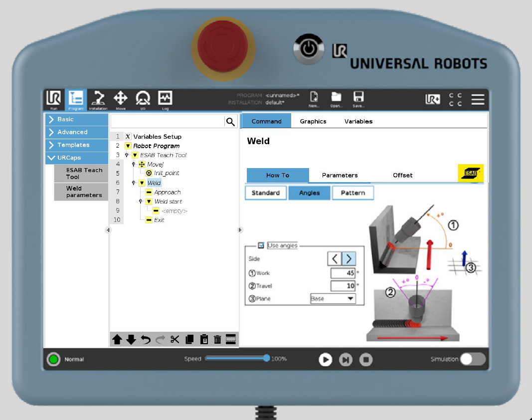Select left side arrow
This screenshot has height=420, width=532.
335,259
